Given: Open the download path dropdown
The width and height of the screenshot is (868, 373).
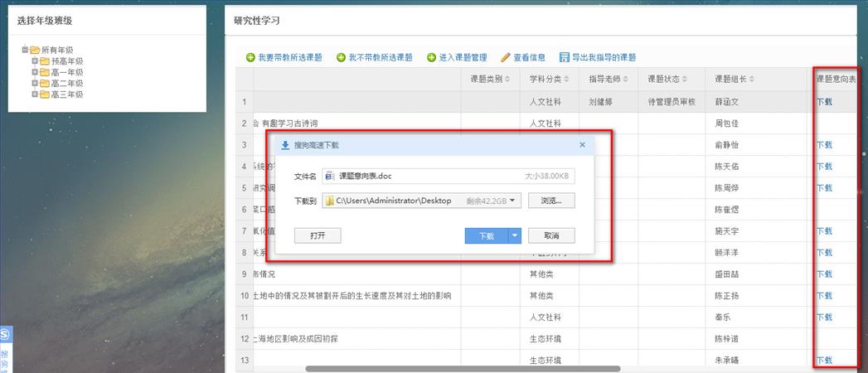Looking at the screenshot, I should (512, 201).
